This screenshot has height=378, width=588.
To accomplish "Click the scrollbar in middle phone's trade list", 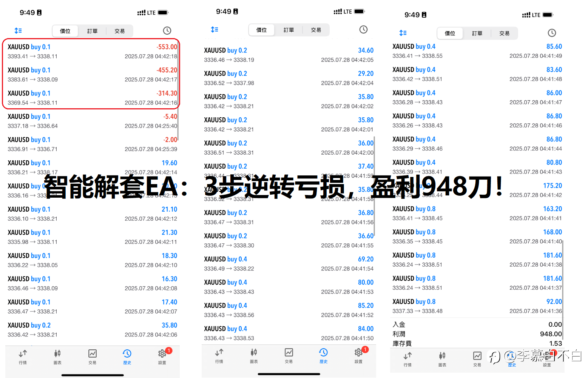I will (374, 187).
